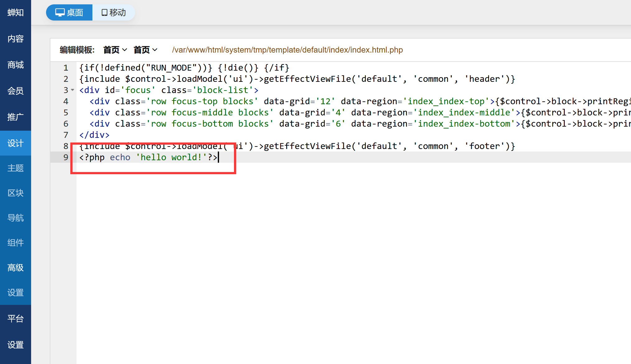This screenshot has width=631, height=364.
Task: Open the 商城 sidebar item
Action: coord(16,65)
